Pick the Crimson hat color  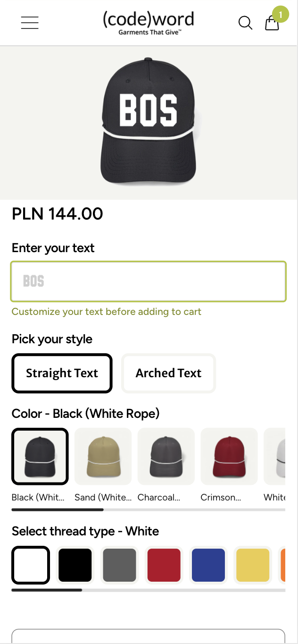point(229,456)
